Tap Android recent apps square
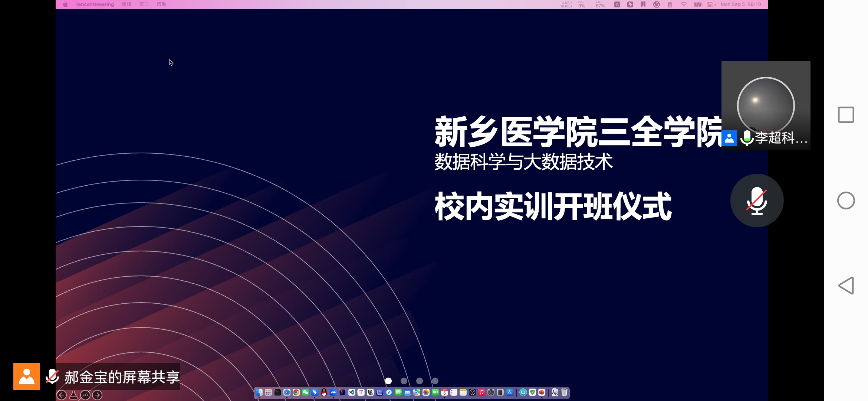Viewport: 868px width, 401px height. (846, 115)
